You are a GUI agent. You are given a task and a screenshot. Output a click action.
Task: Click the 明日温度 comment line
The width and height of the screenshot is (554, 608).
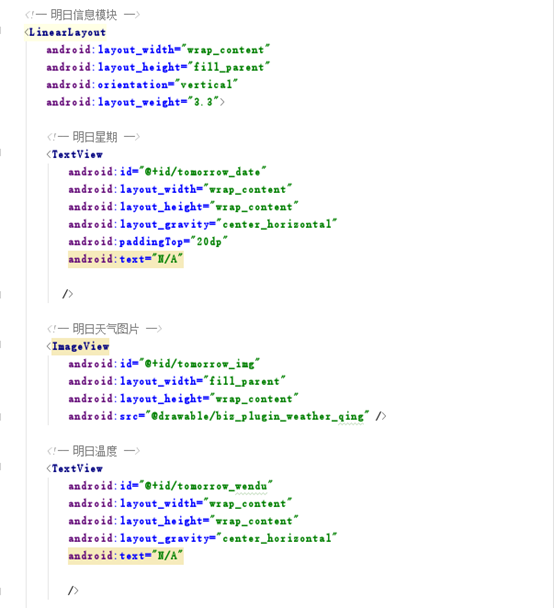click(x=93, y=451)
